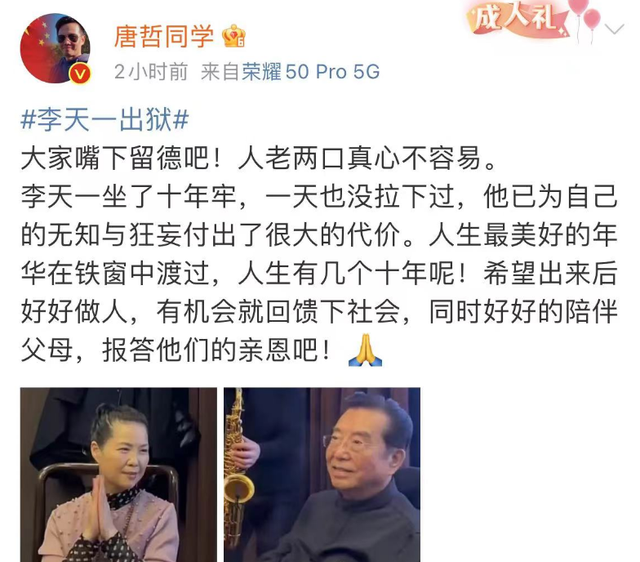Screen dimensions: 640x562
Task: Open the photo of the elderly man with glasses
Action: 322,475
